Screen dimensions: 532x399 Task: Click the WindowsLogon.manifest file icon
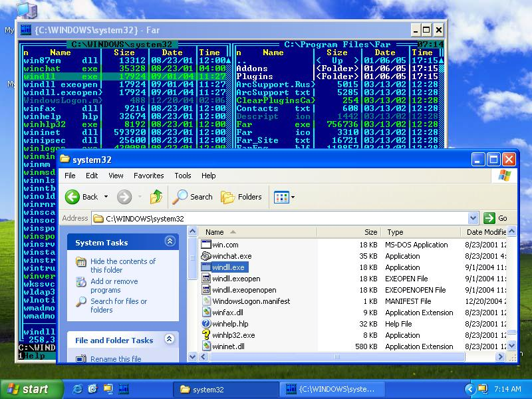206,301
